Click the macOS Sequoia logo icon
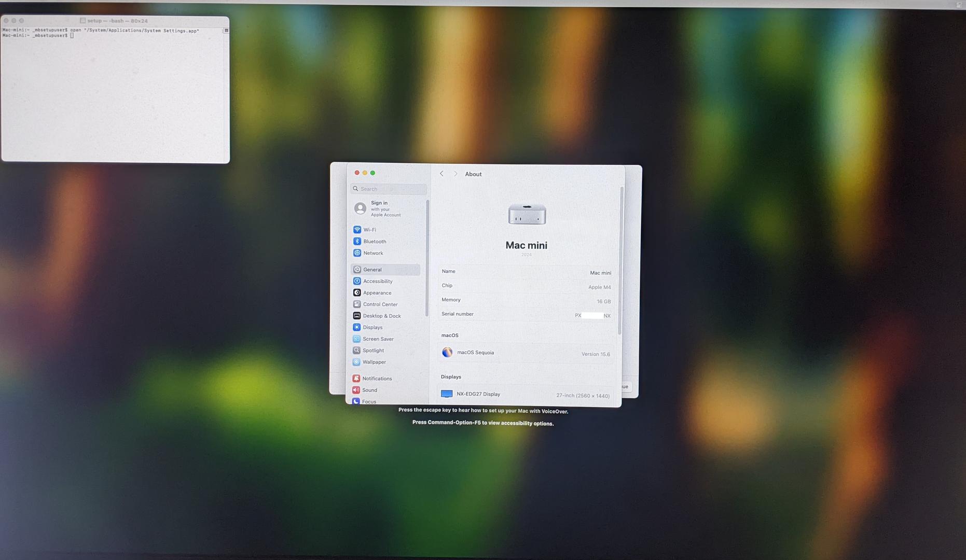 click(x=447, y=353)
